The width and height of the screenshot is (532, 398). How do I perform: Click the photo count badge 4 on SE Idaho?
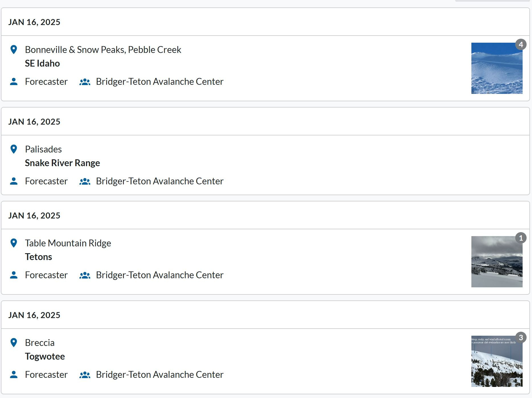521,44
